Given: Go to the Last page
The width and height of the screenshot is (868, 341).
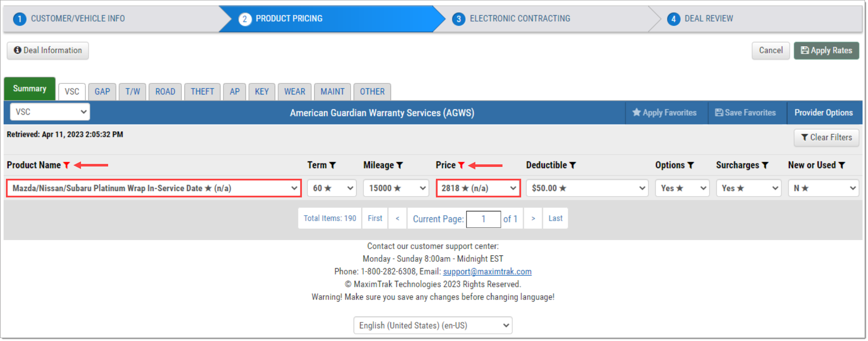Looking at the screenshot, I should coord(555,218).
